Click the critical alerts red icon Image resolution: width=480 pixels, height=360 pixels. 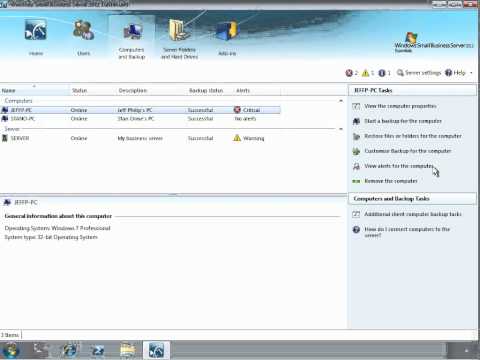pos(349,73)
